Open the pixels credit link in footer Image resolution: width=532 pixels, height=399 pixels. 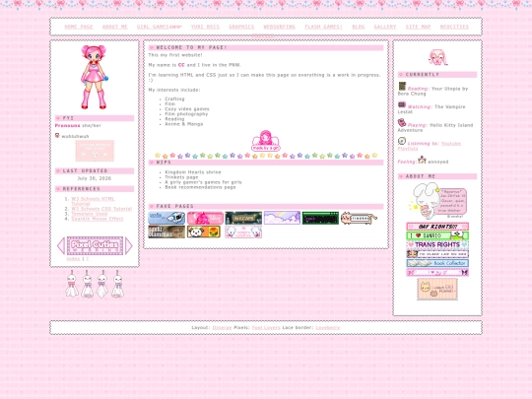coord(266,327)
